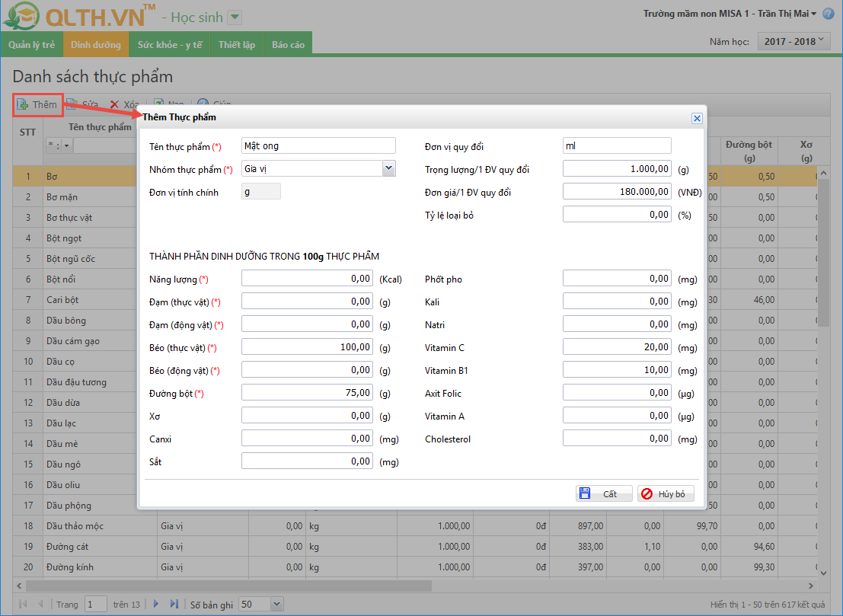The width and height of the screenshot is (843, 616).
Task: Click the Vitamin C value field
Action: (617, 347)
